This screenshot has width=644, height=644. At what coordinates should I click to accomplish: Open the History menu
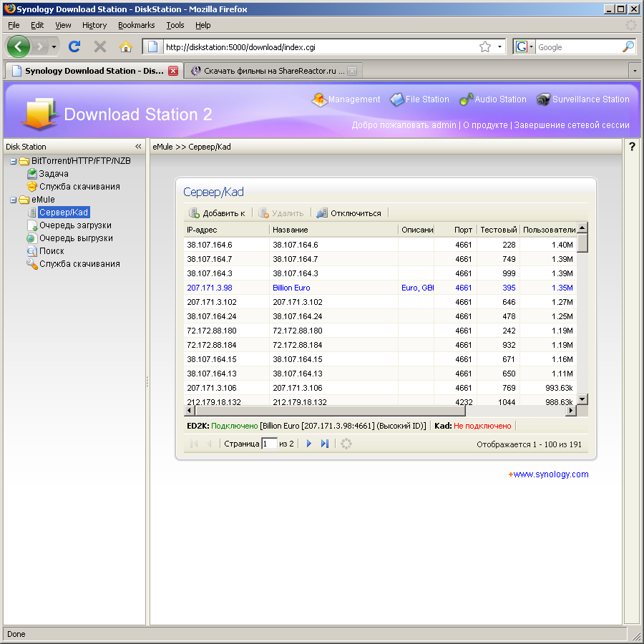click(94, 25)
